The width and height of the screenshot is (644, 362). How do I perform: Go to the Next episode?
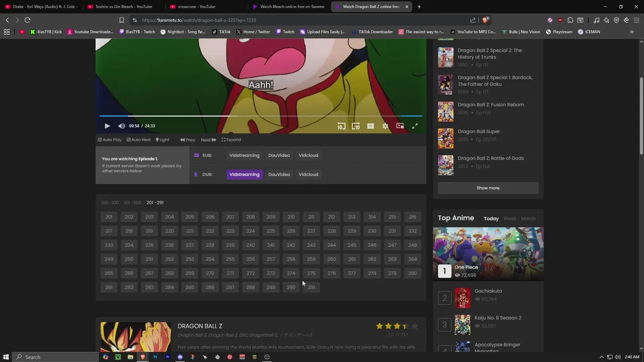208,140
